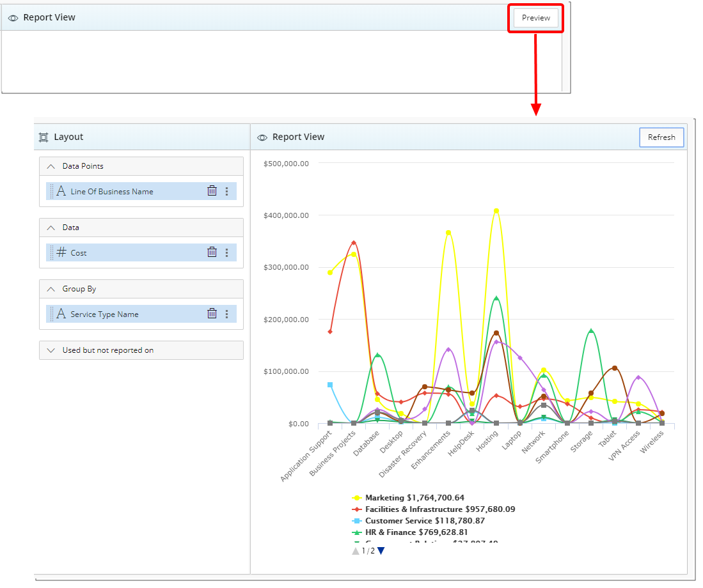This screenshot has height=588, width=703.
Task: Toggle Customer Service legend series
Action: pyautogui.click(x=418, y=521)
